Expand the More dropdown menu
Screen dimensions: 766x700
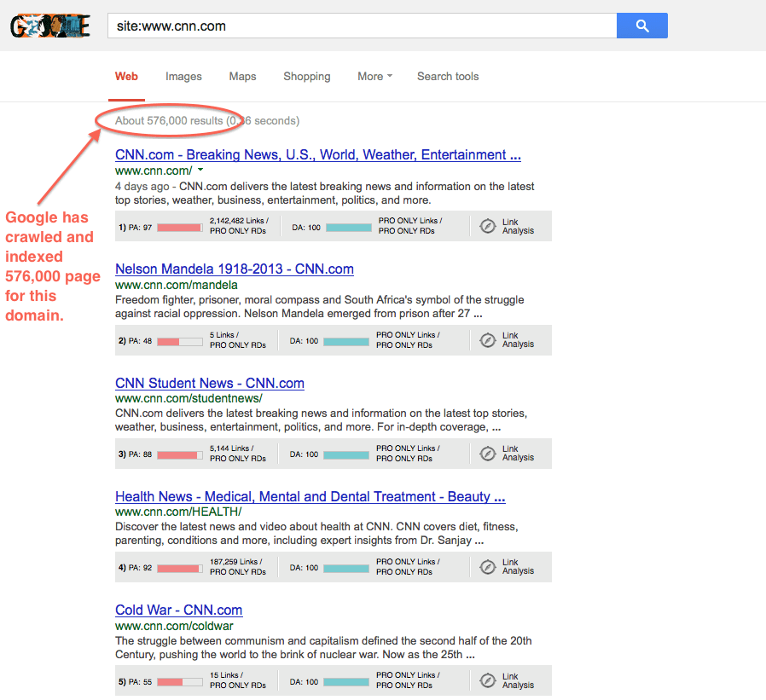[374, 77]
